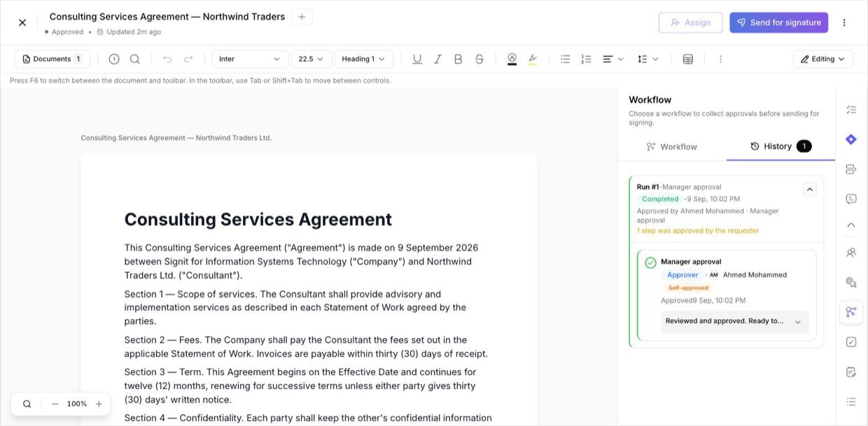Open the version history clock icon

tap(114, 59)
